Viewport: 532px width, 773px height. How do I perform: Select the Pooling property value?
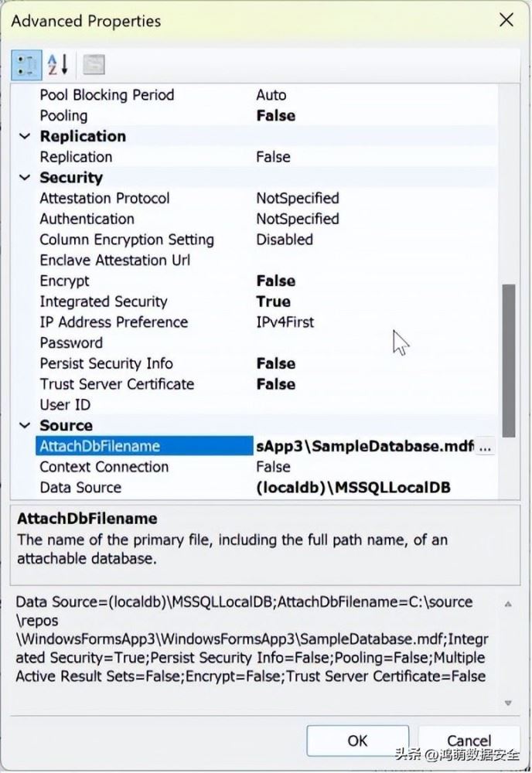(x=275, y=116)
